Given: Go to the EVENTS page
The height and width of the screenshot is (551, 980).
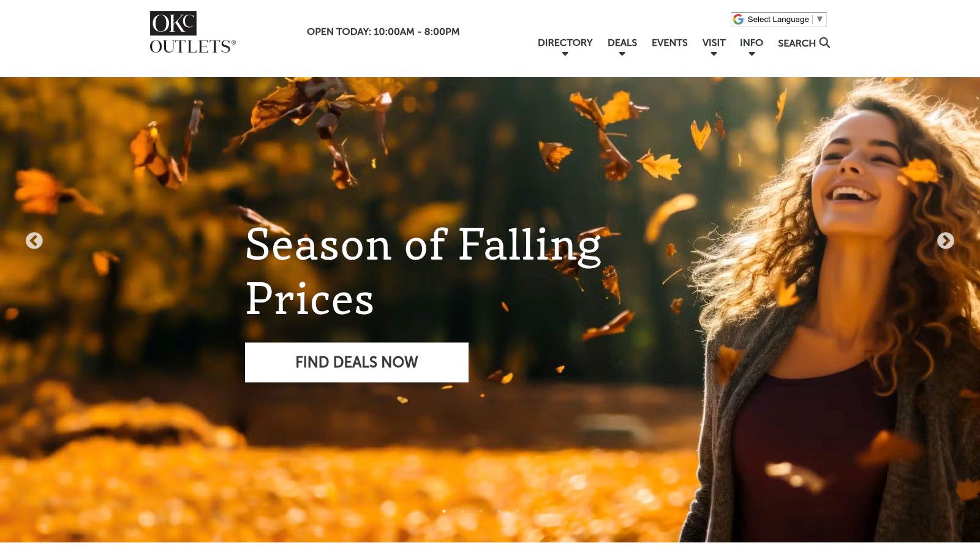Looking at the screenshot, I should pyautogui.click(x=669, y=43).
